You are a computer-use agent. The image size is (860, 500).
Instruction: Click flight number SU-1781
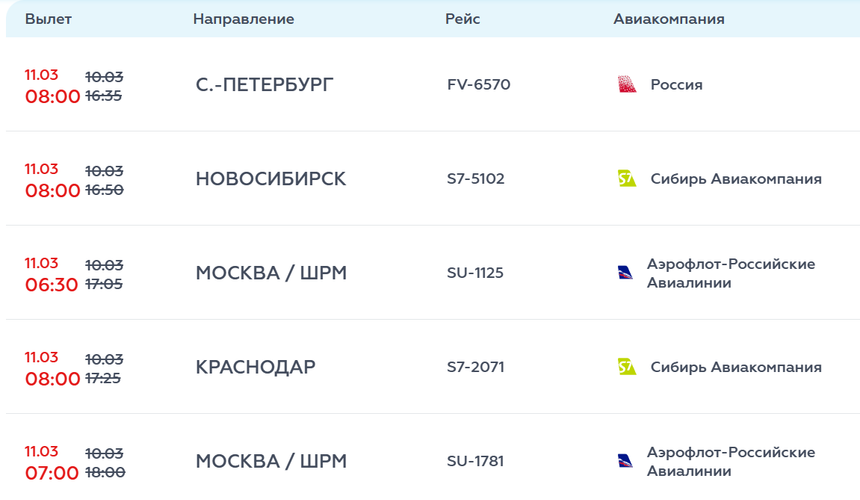click(x=475, y=461)
